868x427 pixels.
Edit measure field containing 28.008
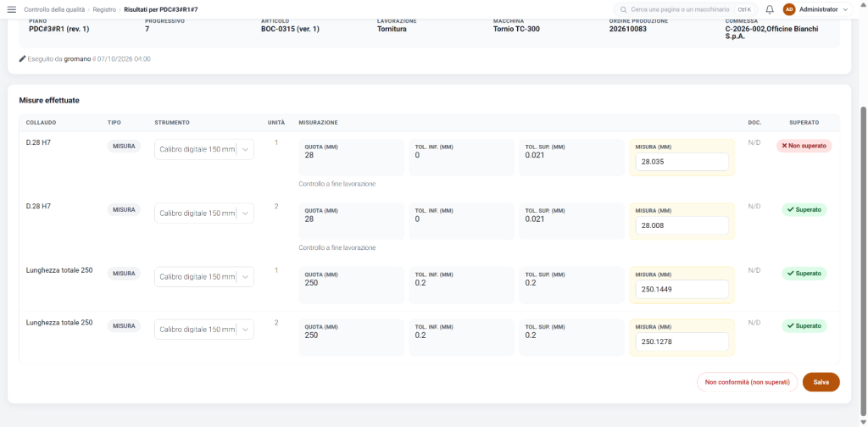682,225
